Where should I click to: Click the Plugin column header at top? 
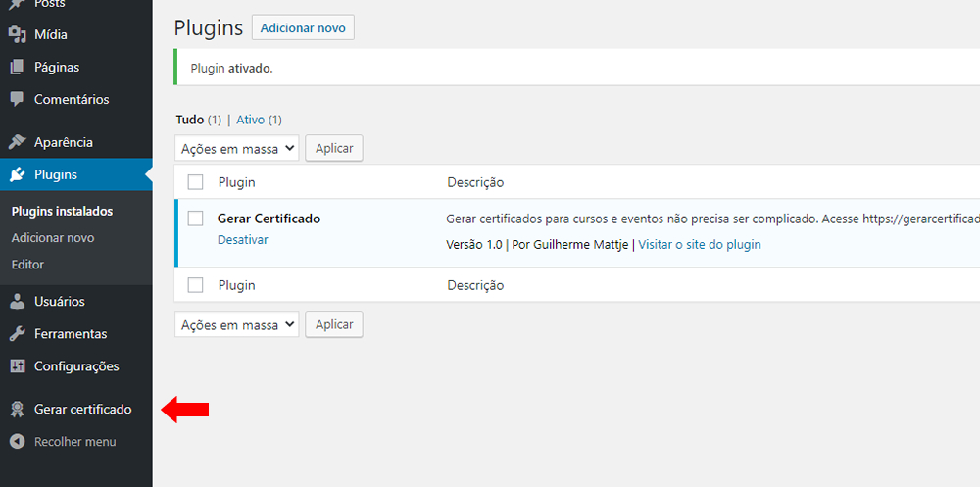point(237,182)
